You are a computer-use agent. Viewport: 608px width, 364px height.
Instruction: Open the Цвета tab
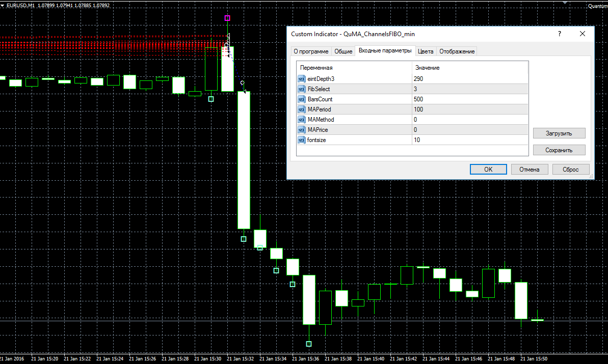[426, 51]
